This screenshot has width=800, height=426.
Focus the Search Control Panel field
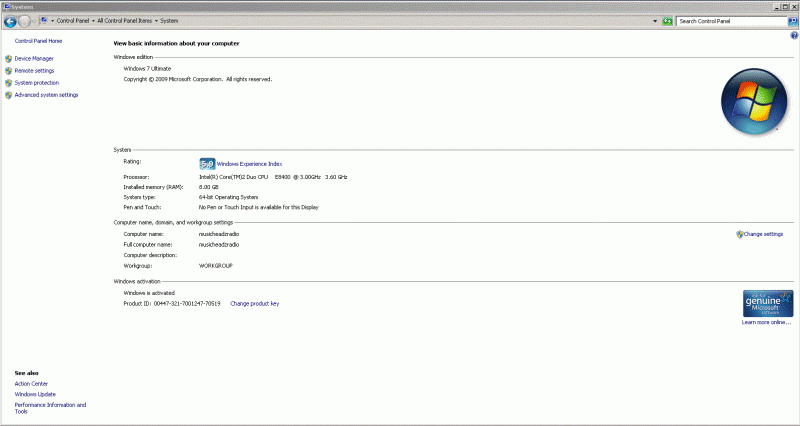pyautogui.click(x=732, y=21)
